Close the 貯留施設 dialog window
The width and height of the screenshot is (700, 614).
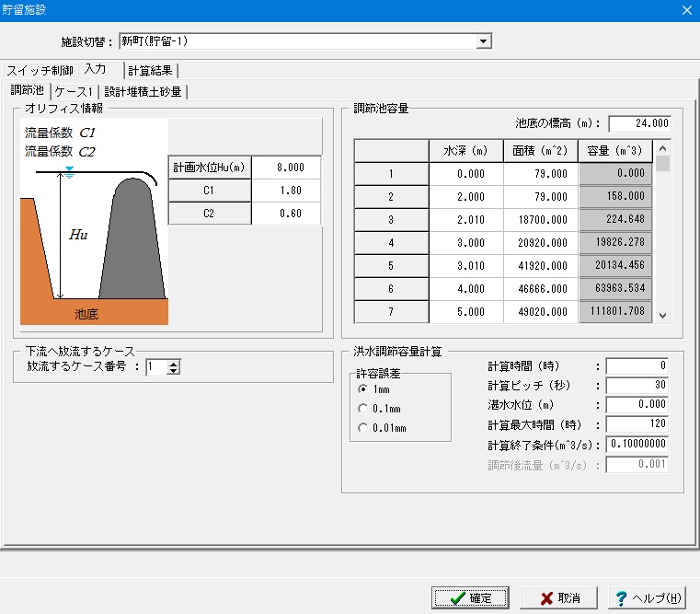click(685, 10)
